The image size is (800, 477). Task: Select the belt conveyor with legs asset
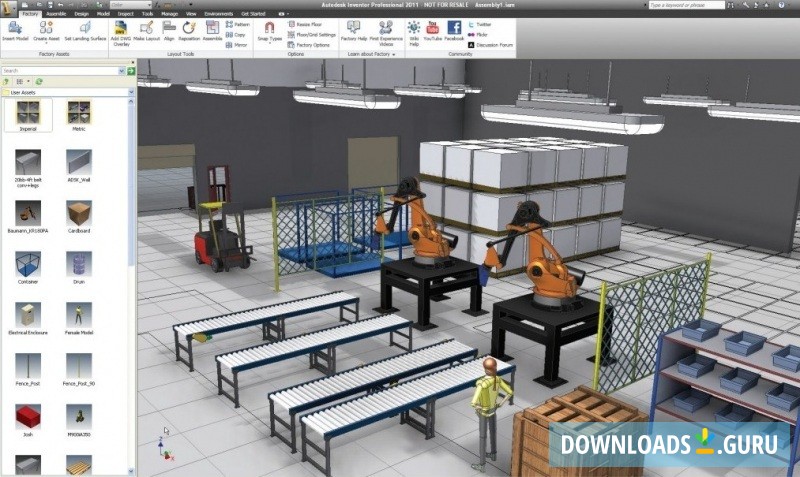[x=28, y=169]
